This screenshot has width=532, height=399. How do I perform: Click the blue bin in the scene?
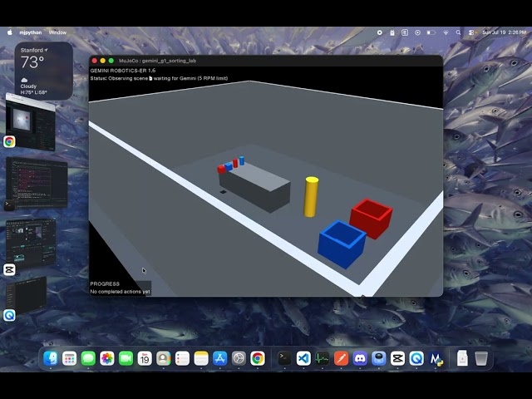[342, 244]
